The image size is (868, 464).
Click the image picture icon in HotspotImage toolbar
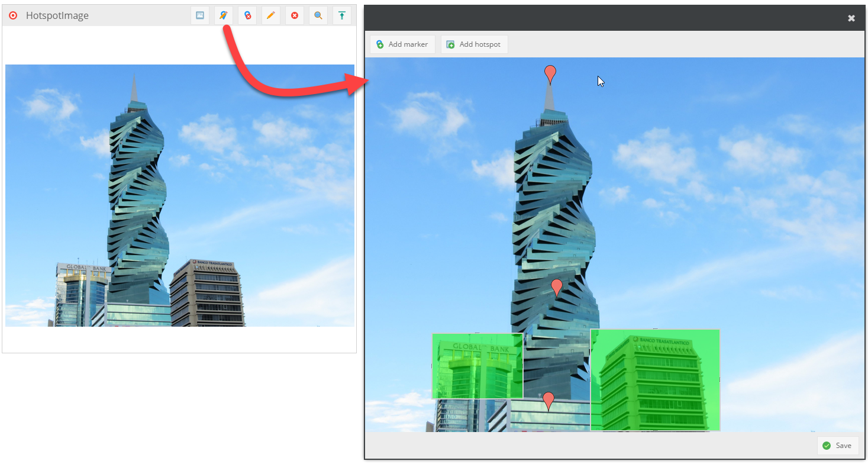click(200, 16)
